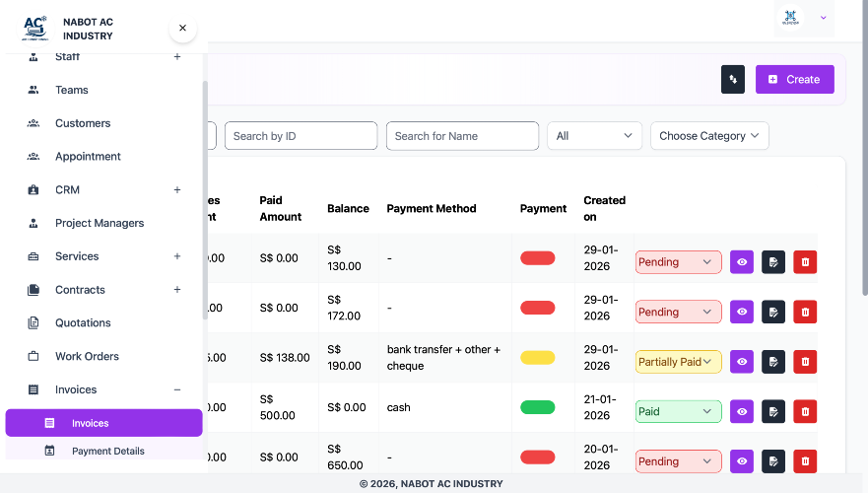Delete the Paid cash invoice
Image resolution: width=868 pixels, height=493 pixels.
(x=805, y=411)
